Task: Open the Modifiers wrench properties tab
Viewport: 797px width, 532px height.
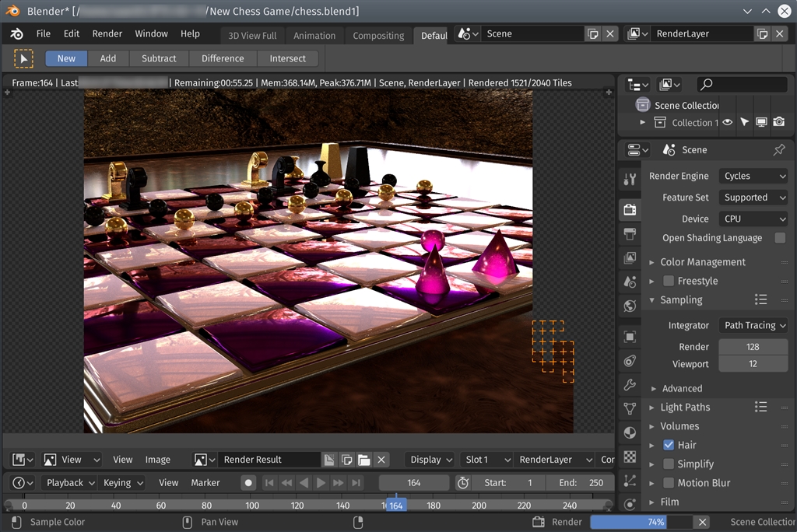Action: pyautogui.click(x=630, y=384)
